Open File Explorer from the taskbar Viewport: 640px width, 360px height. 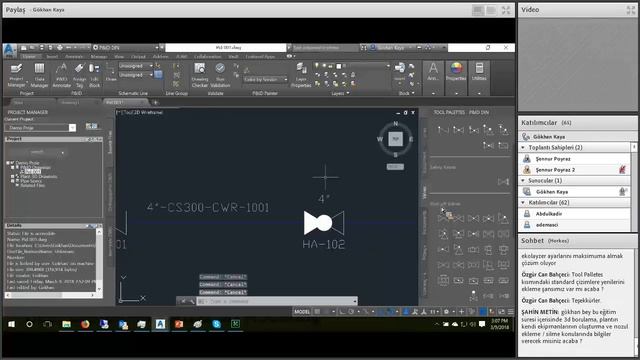66,324
